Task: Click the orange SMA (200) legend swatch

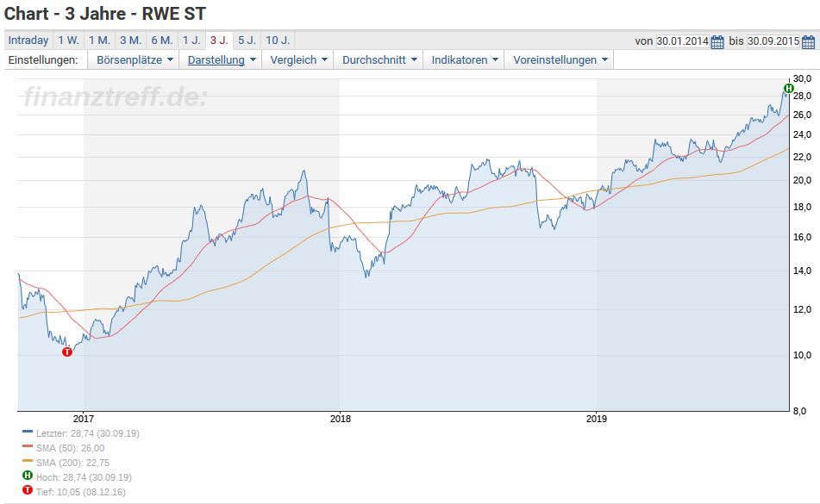Action: (28, 461)
